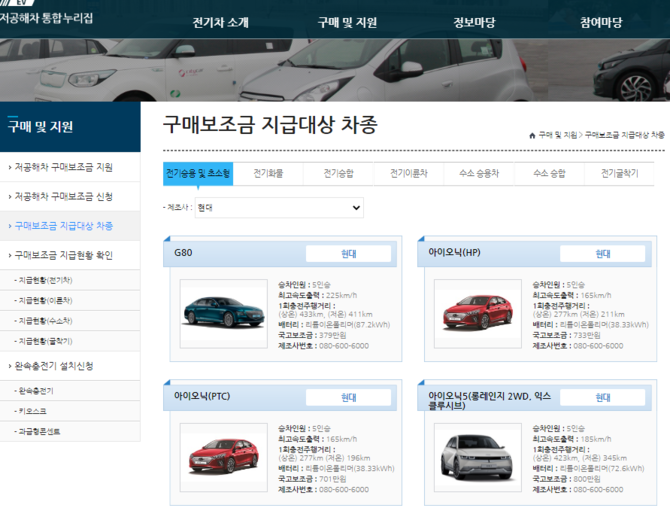This screenshot has height=508, width=670.
Task: Open the 키오스크 link in the sidebar
Action: (33, 411)
